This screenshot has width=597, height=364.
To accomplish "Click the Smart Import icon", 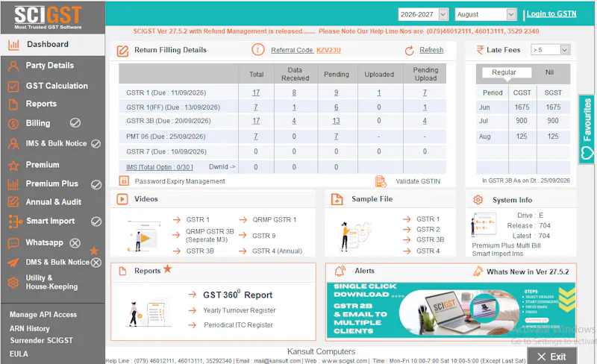I will point(13,222).
